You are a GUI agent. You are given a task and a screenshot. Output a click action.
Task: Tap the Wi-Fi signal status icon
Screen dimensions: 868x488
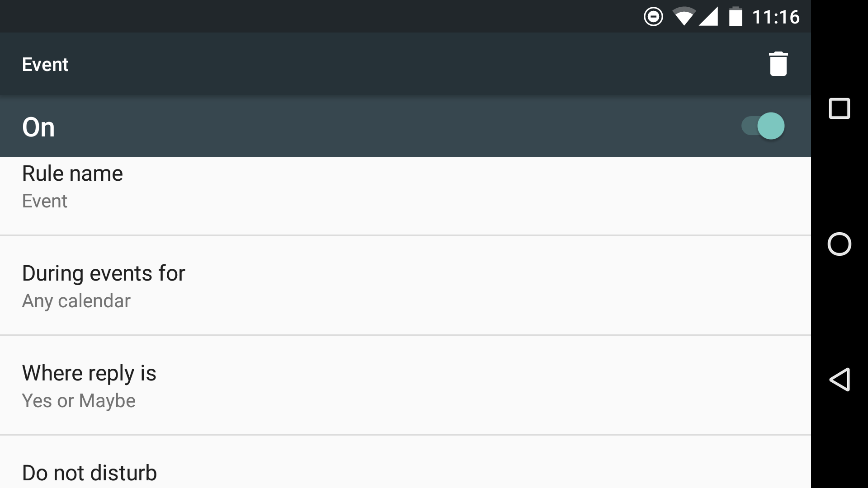click(684, 17)
